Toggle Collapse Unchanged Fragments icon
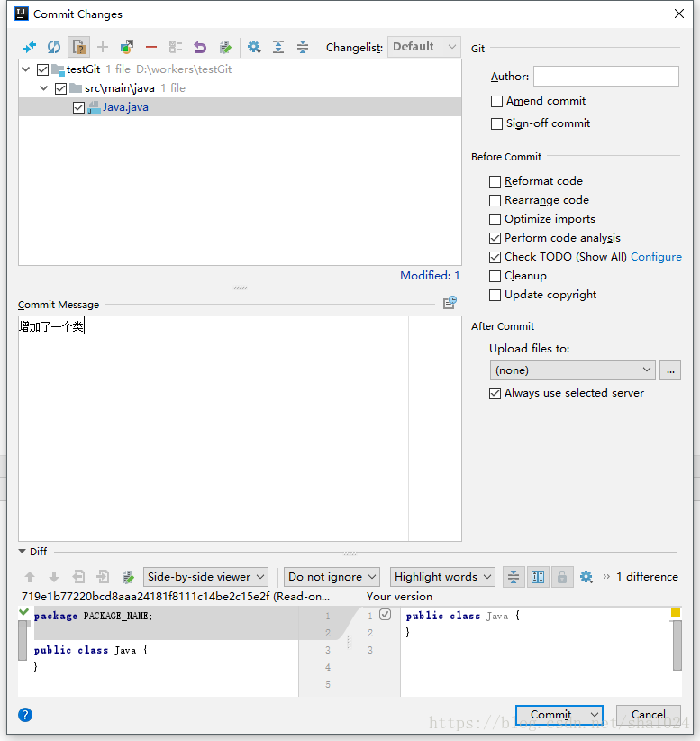700x741 pixels. tap(514, 577)
